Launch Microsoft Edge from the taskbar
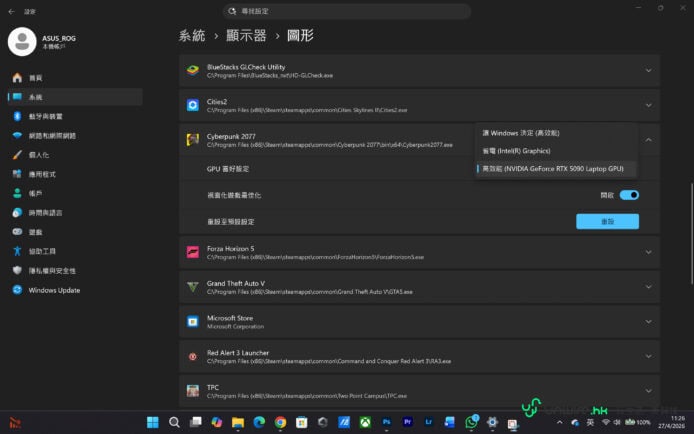Screen dimensions: 694x434 [259, 422]
